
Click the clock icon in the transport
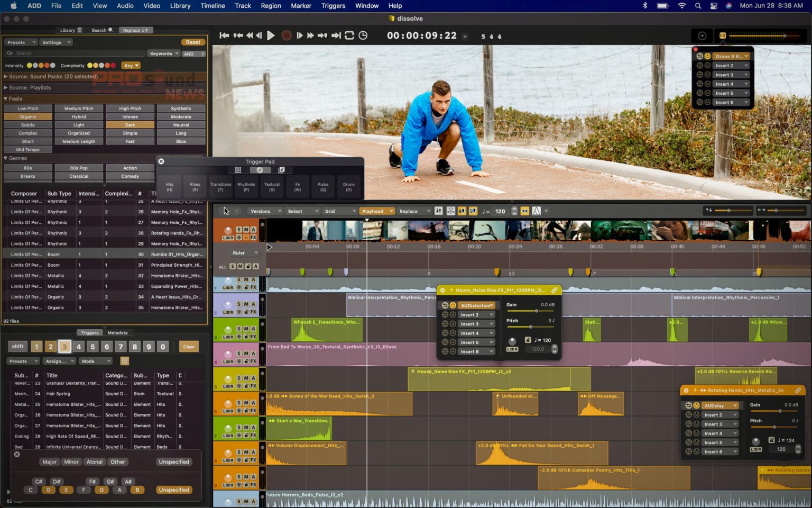pyautogui.click(x=363, y=35)
